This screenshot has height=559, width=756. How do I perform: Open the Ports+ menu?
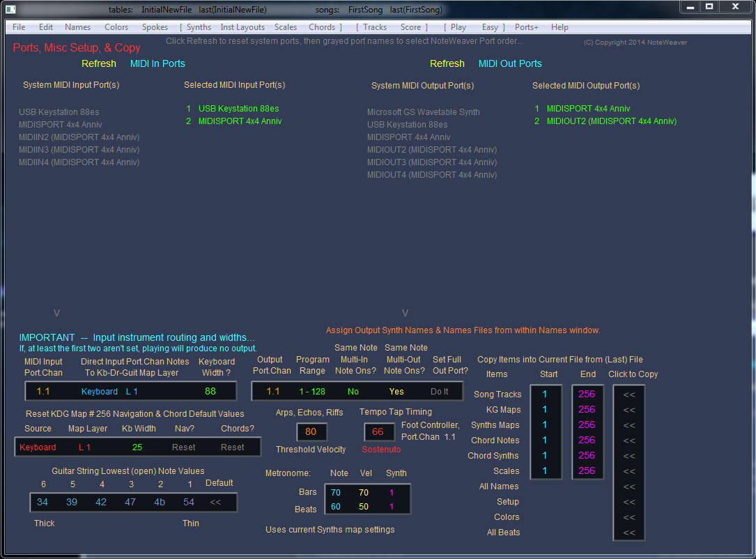[x=527, y=27]
